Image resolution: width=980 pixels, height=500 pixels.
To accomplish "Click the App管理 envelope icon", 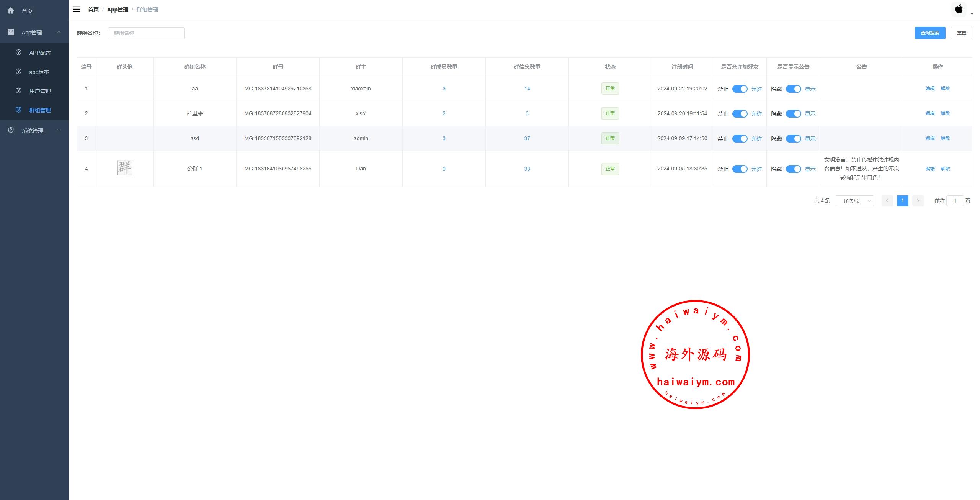I will (11, 32).
